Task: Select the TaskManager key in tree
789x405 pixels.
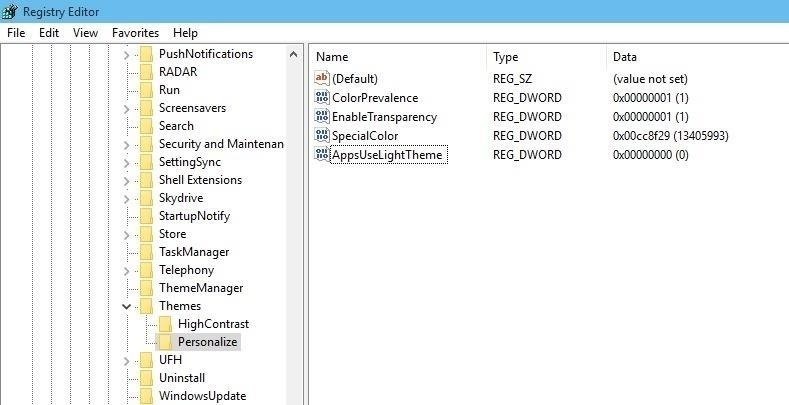Action: point(193,252)
